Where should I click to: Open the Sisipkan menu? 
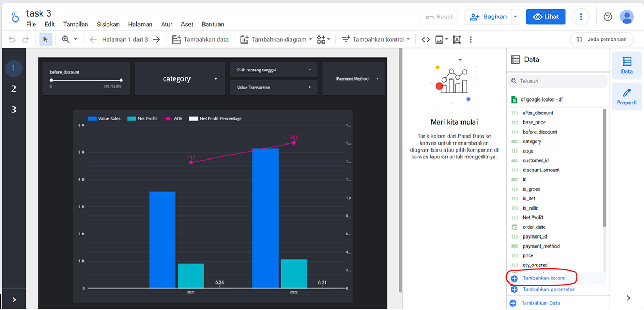(x=108, y=24)
